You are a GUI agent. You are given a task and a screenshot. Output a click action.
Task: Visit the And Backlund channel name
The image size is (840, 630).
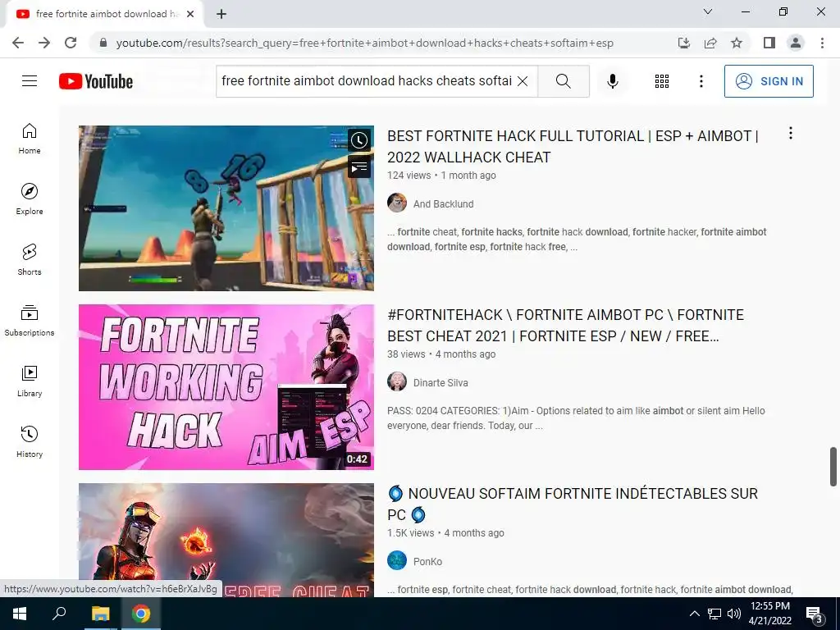click(x=443, y=204)
